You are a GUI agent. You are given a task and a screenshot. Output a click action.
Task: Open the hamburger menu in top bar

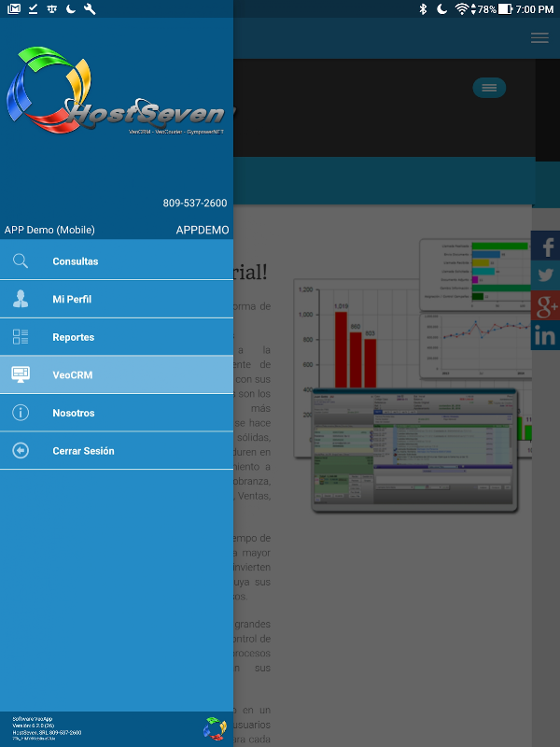coord(539,38)
